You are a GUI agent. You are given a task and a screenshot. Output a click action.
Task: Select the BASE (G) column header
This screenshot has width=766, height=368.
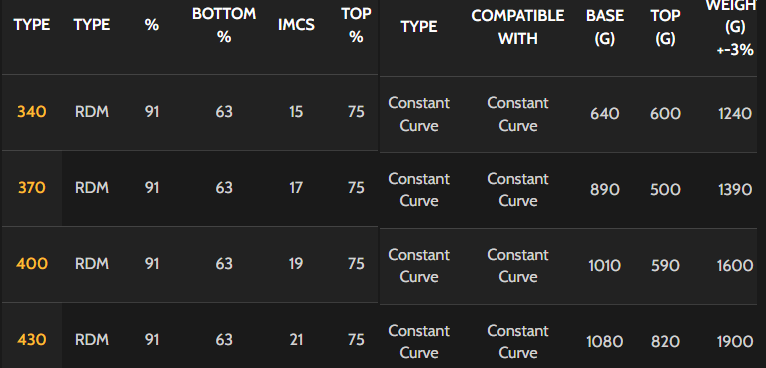tap(605, 27)
